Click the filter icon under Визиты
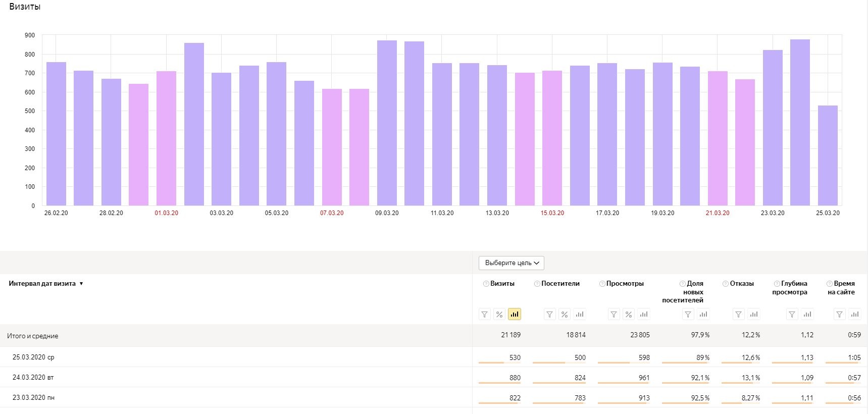868x414 pixels. pos(485,315)
